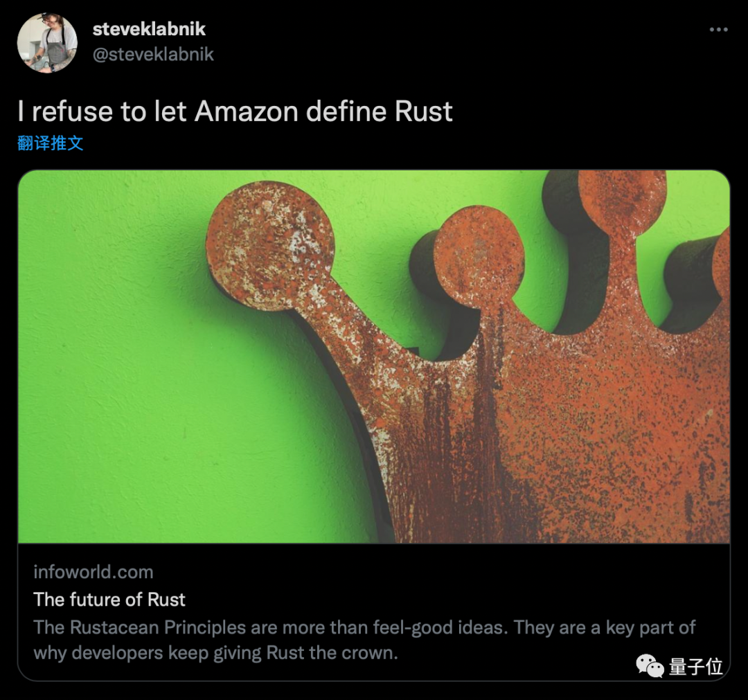Click the green wall area of image
This screenshot has height=700, width=748.
143,382
